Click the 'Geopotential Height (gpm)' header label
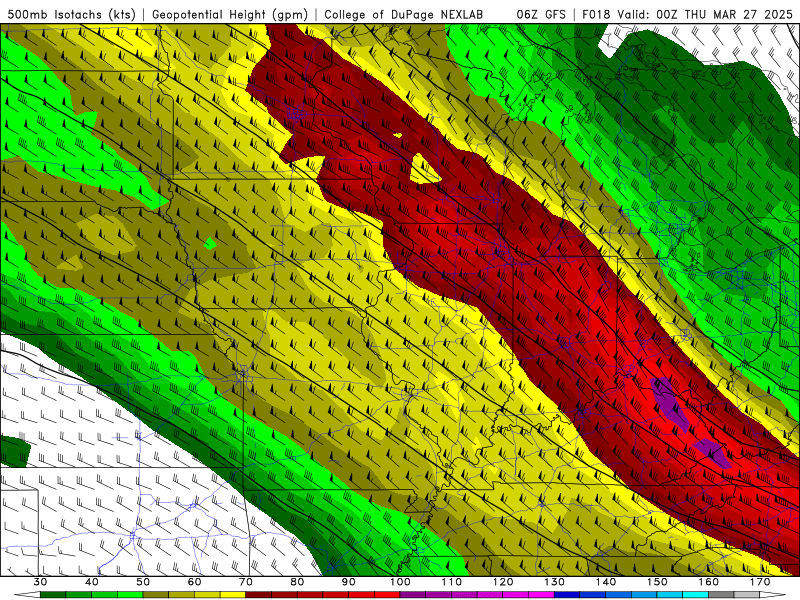This screenshot has height=600, width=800. pos(230,14)
